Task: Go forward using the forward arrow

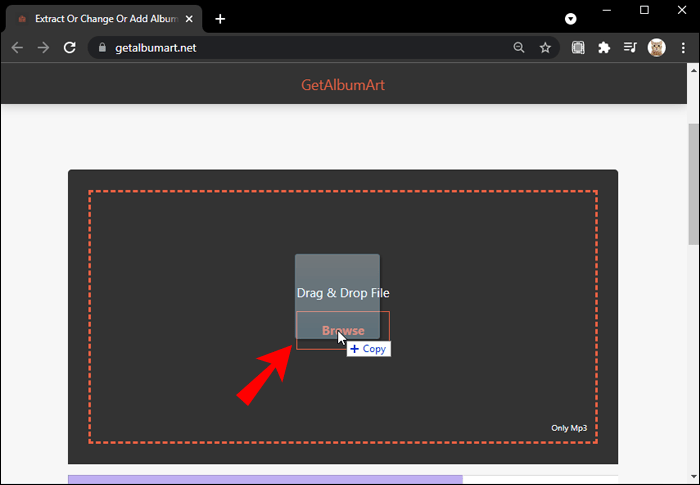Action: click(43, 48)
